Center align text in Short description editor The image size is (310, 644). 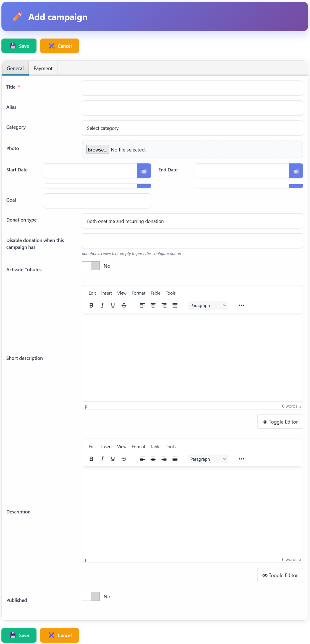153,305
